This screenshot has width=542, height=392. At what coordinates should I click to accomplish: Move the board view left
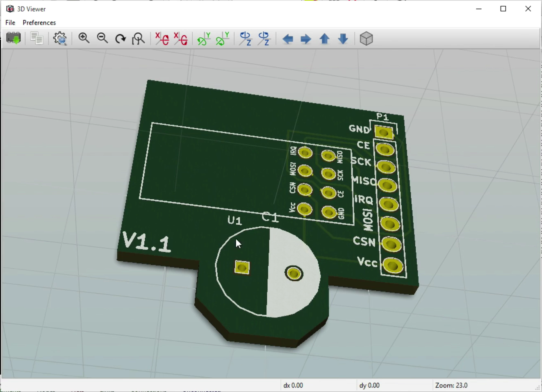(x=287, y=38)
